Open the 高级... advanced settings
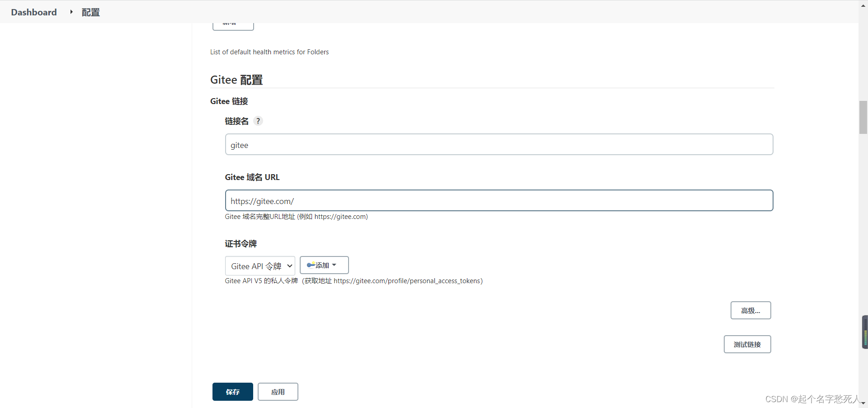The height and width of the screenshot is (408, 868). tap(750, 310)
